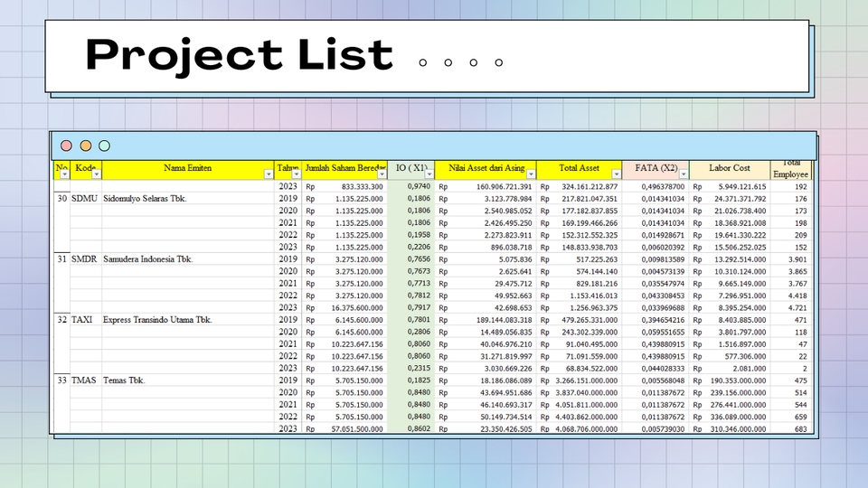Open the IO (X1) filter dropdown
This screenshot has height=488, width=868.
[429, 174]
